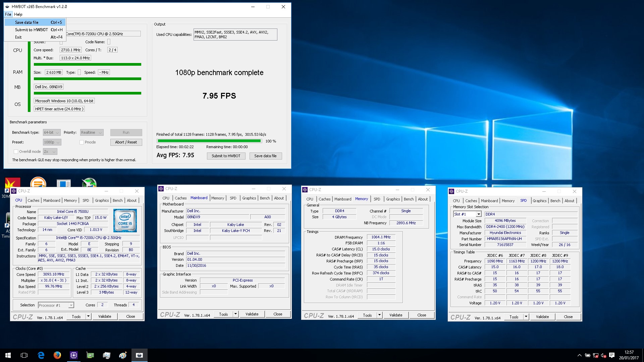Image resolution: width=644 pixels, height=362 pixels.
Task: Click the Specification field with i5-7200U
Action: 89,238
